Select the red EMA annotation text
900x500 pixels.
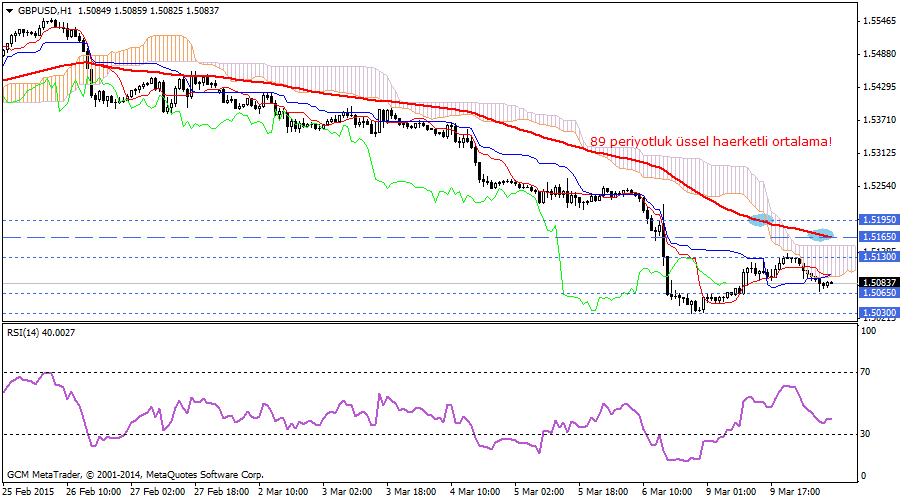click(x=710, y=142)
